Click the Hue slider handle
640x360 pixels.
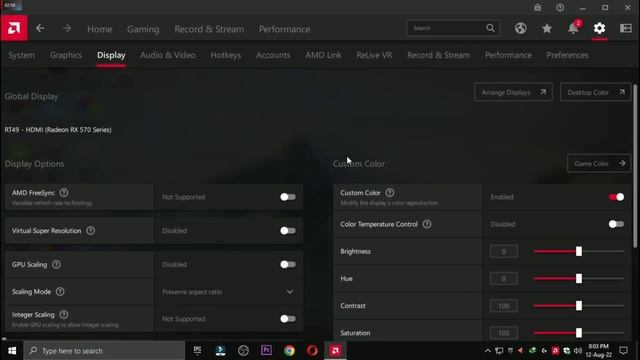click(579, 279)
